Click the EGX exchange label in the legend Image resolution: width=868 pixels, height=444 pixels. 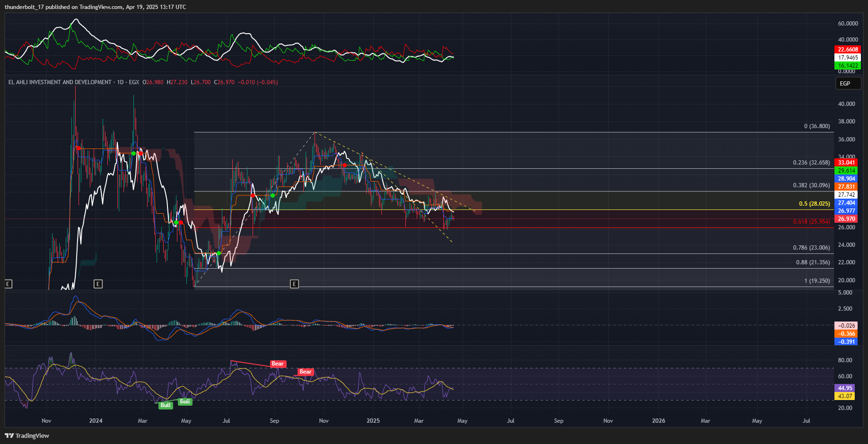pos(134,82)
